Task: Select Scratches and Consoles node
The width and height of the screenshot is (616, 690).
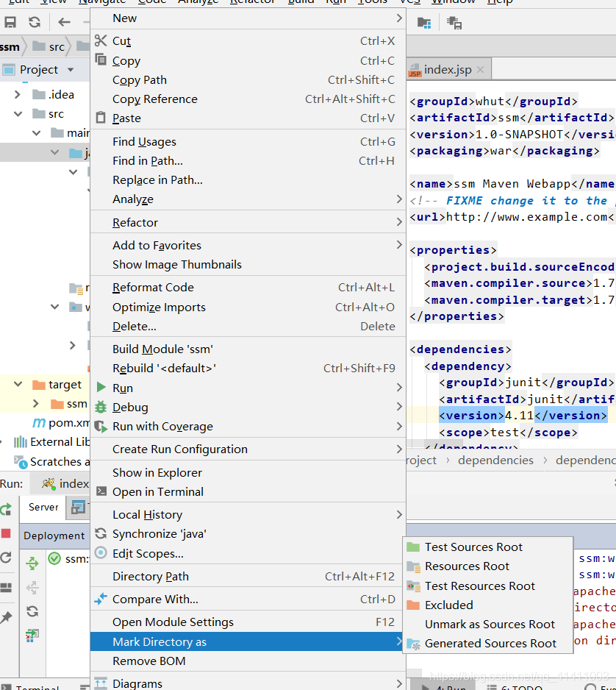Action: [52, 462]
